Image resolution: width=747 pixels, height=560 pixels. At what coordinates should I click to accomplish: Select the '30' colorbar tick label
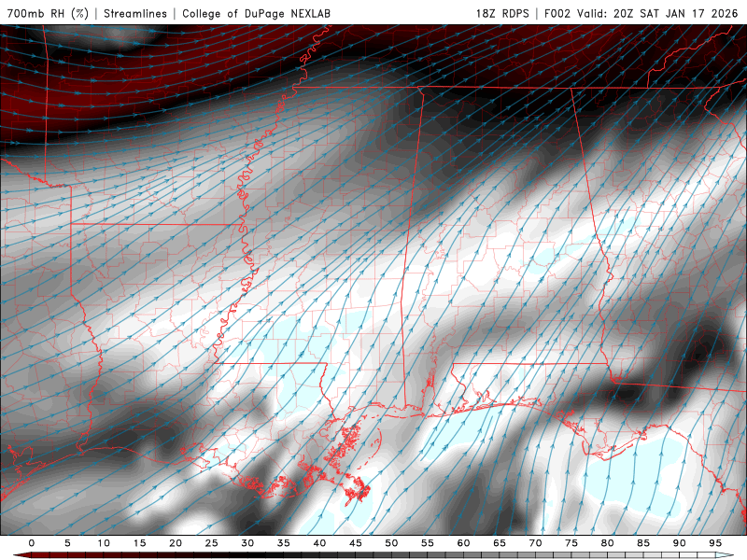(247, 543)
